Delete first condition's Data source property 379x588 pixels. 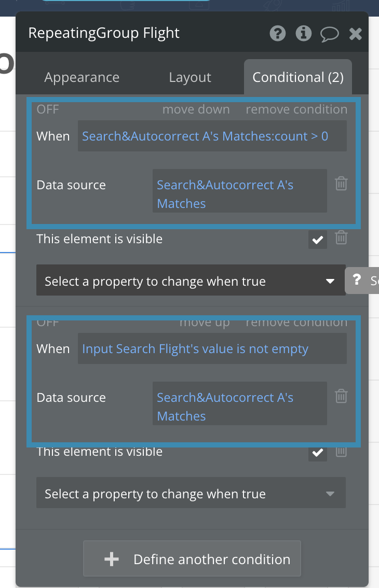point(341,184)
